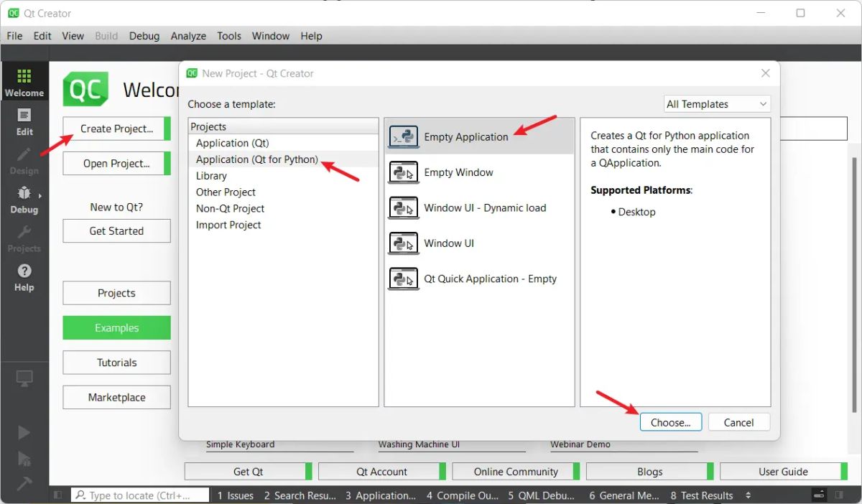862x504 pixels.
Task: Open the 1 Issues output pane
Action: tap(235, 495)
